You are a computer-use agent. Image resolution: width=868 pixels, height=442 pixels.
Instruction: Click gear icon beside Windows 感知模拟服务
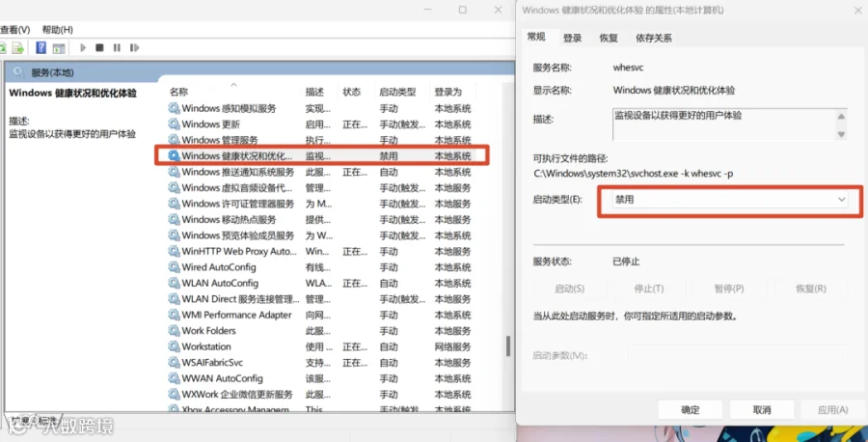(x=174, y=108)
